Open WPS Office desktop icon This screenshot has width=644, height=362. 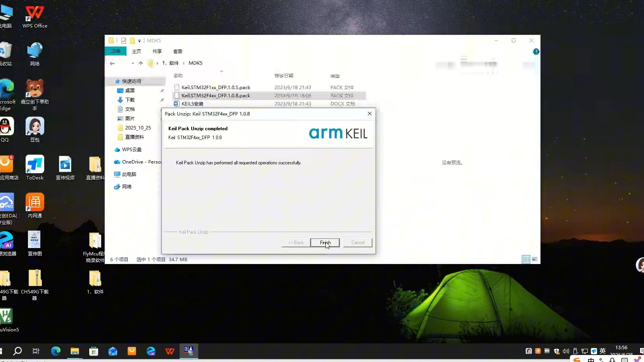pyautogui.click(x=35, y=17)
